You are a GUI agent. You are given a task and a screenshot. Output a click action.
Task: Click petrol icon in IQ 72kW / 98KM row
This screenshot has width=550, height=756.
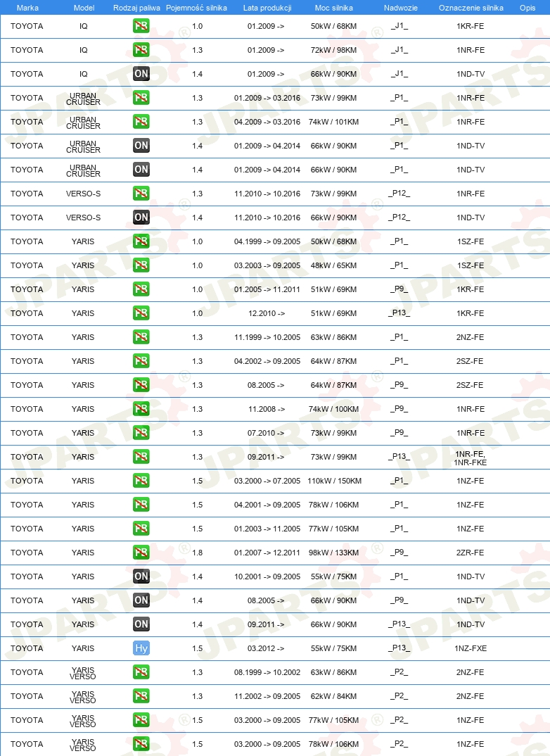click(141, 50)
